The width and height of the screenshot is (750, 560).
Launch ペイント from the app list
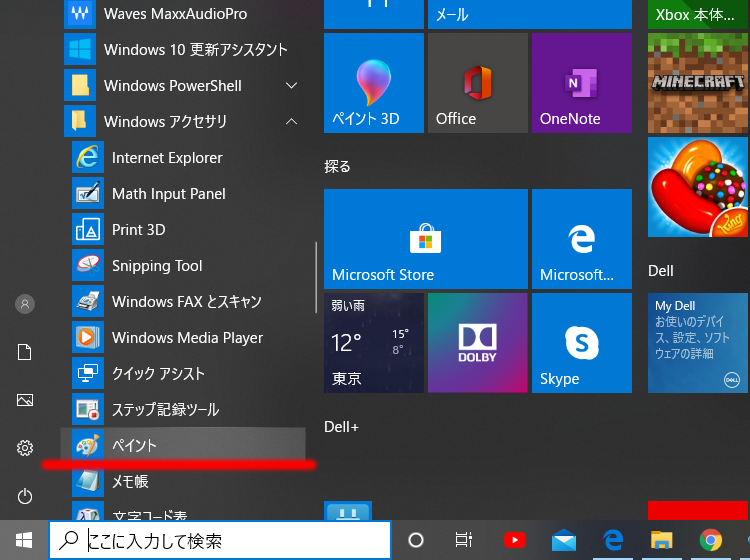(183, 445)
